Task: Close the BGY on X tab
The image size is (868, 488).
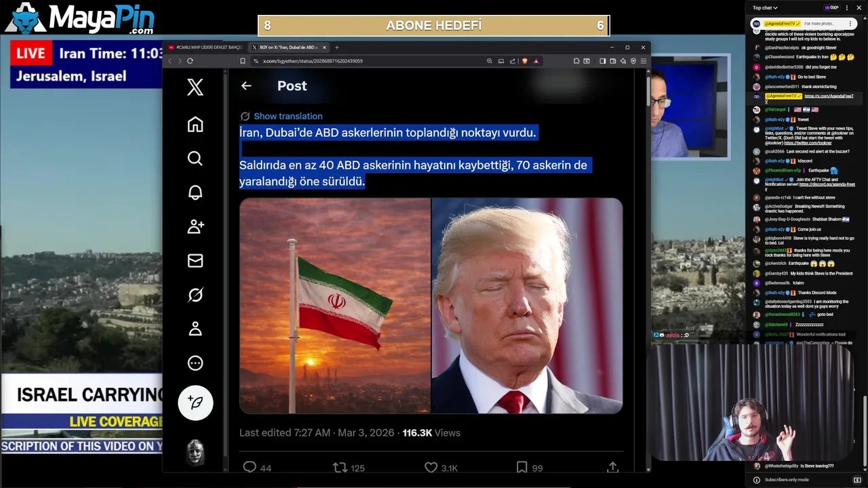Action: click(x=324, y=47)
